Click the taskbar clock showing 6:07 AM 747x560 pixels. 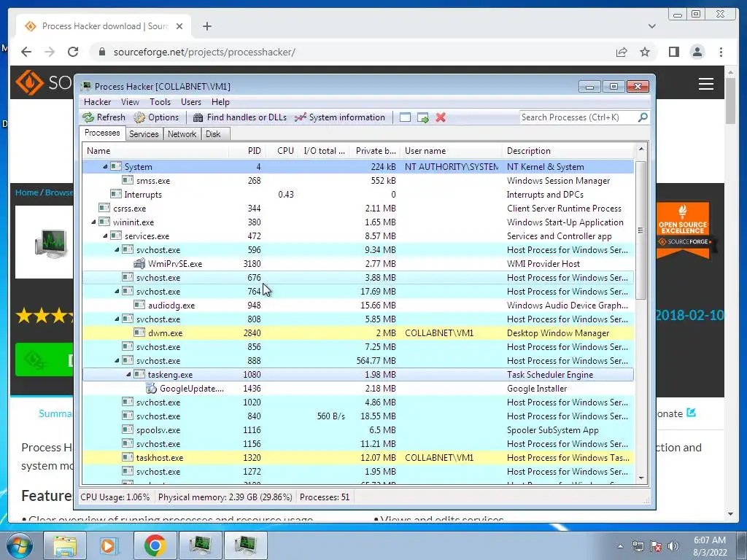(710, 546)
